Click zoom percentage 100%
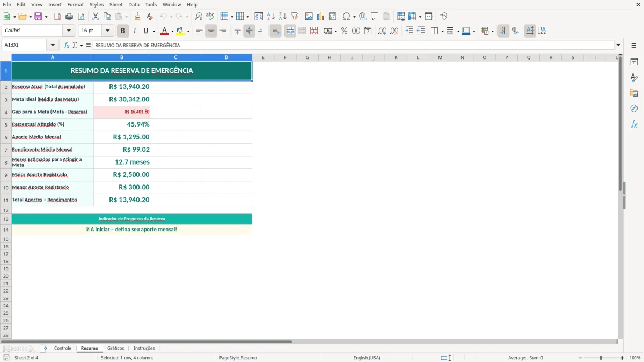Viewport: 644px width, 362px height. [635, 358]
